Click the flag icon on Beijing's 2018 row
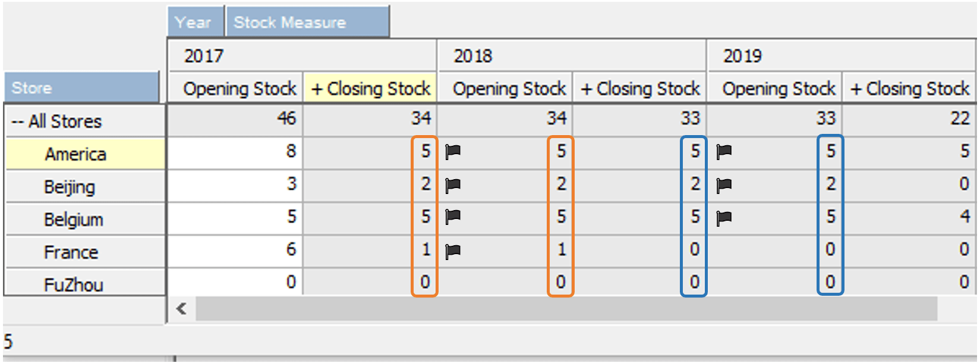 coord(452,185)
